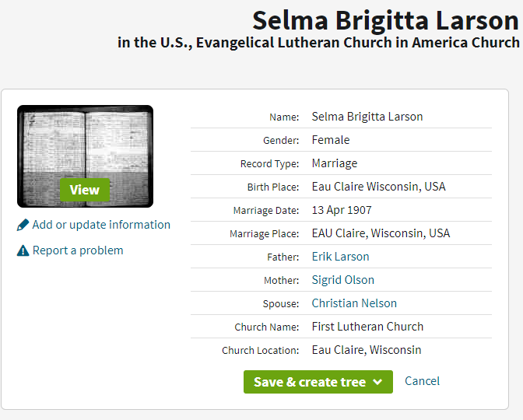This screenshot has height=420, width=523.
Task: Expand the Save & create tree chevron
Action: (x=377, y=382)
